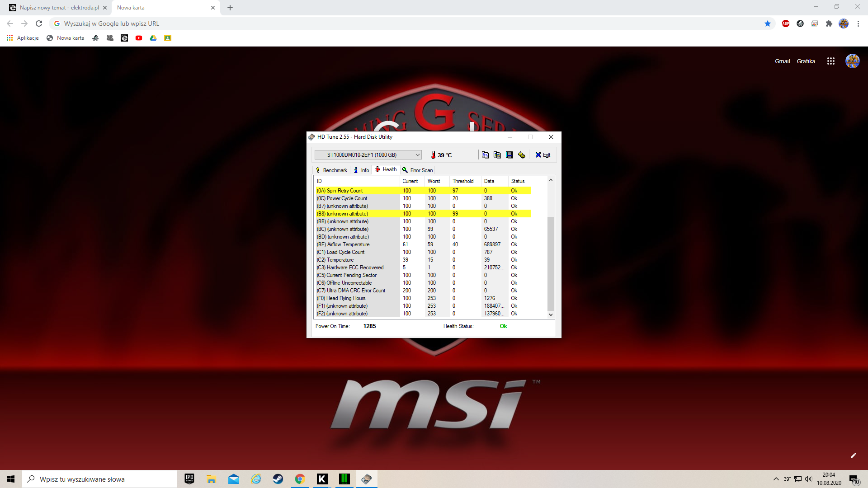Open the Grafika link
This screenshot has height=488, width=868.
(x=806, y=61)
